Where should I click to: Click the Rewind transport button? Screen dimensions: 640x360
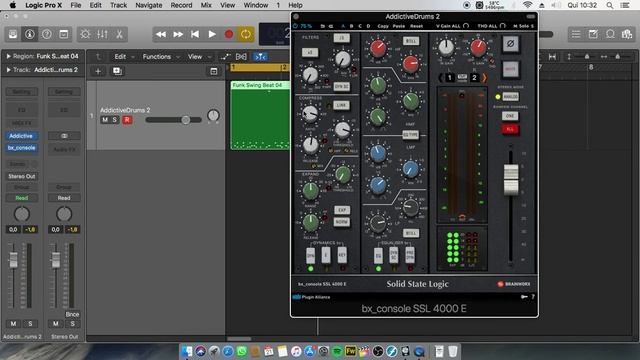(x=161, y=34)
